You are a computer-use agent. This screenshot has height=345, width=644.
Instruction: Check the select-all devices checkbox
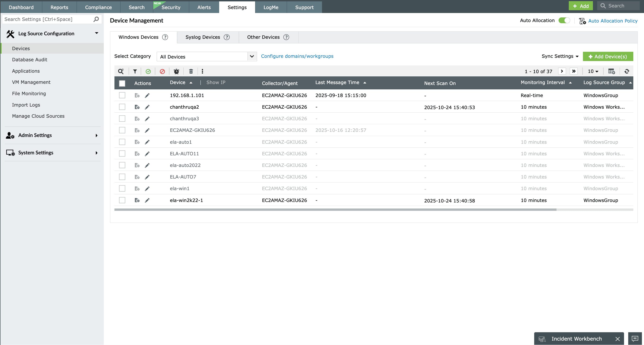coord(122,84)
